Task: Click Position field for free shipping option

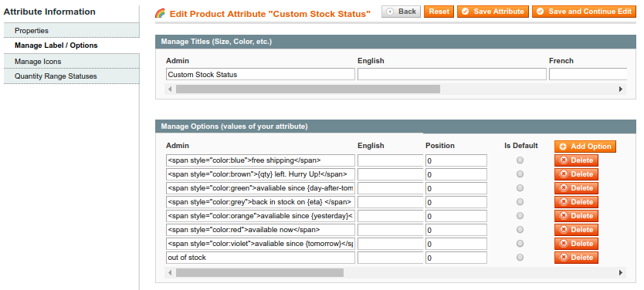Action: pos(456,160)
